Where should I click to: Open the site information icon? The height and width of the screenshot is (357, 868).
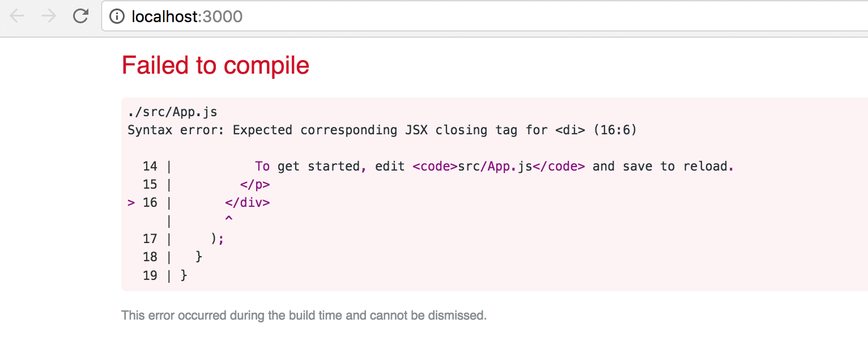[x=117, y=16]
